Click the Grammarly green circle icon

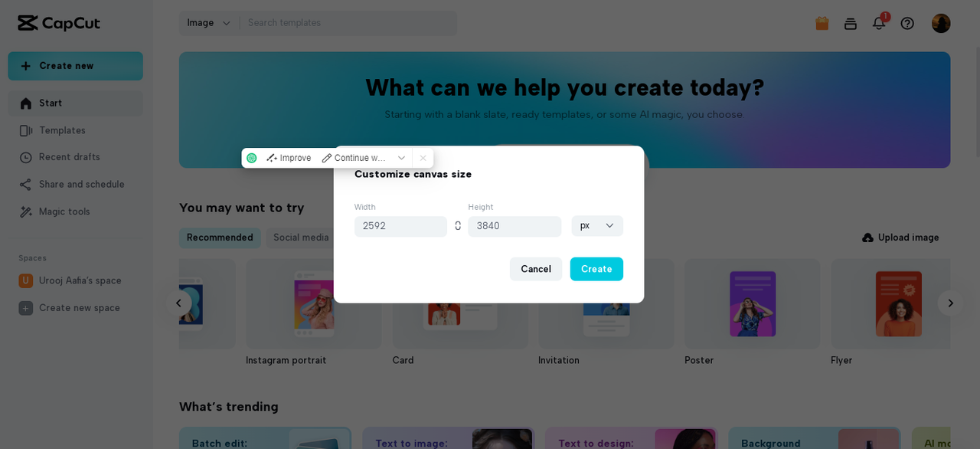point(252,158)
